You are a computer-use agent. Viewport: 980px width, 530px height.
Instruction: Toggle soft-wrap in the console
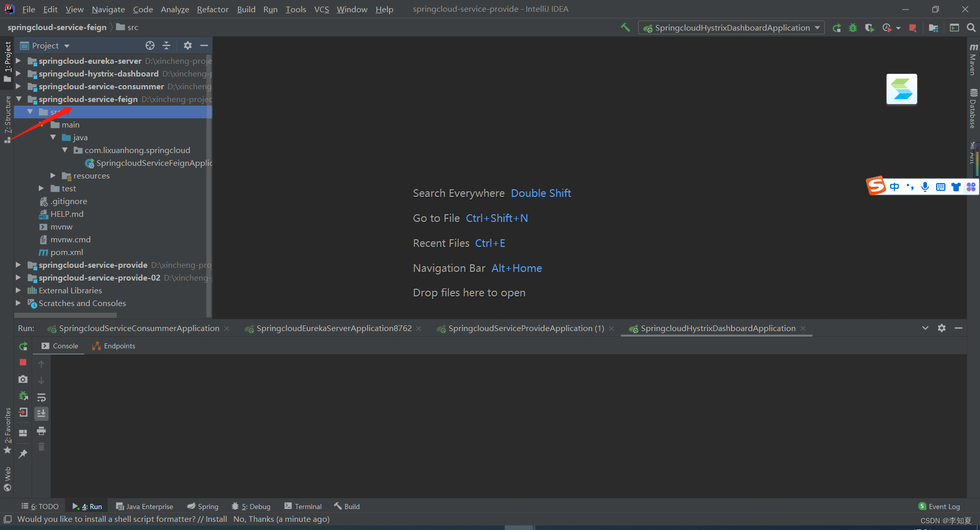tap(41, 397)
